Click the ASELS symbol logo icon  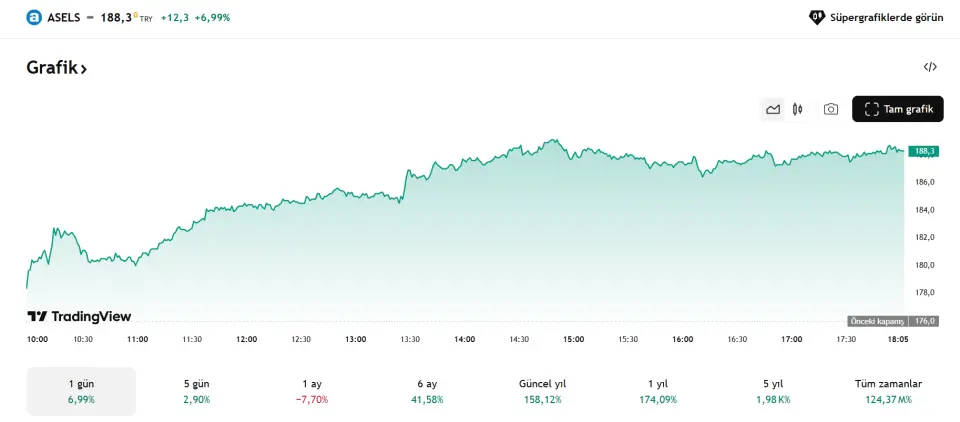[x=34, y=17]
